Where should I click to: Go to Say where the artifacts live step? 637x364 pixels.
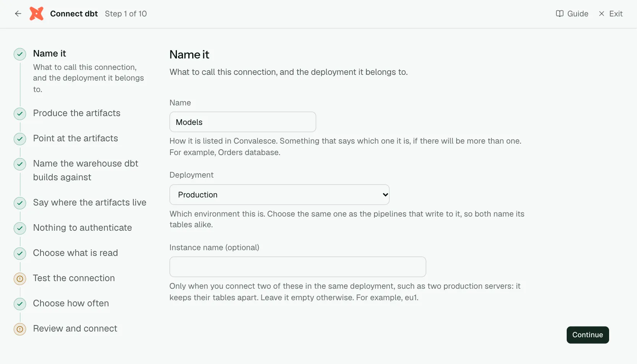[90, 202]
